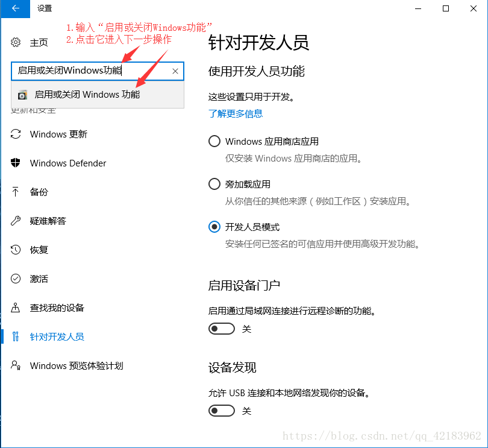
Task: Click the Windows features suggestion icon
Action: point(22,95)
